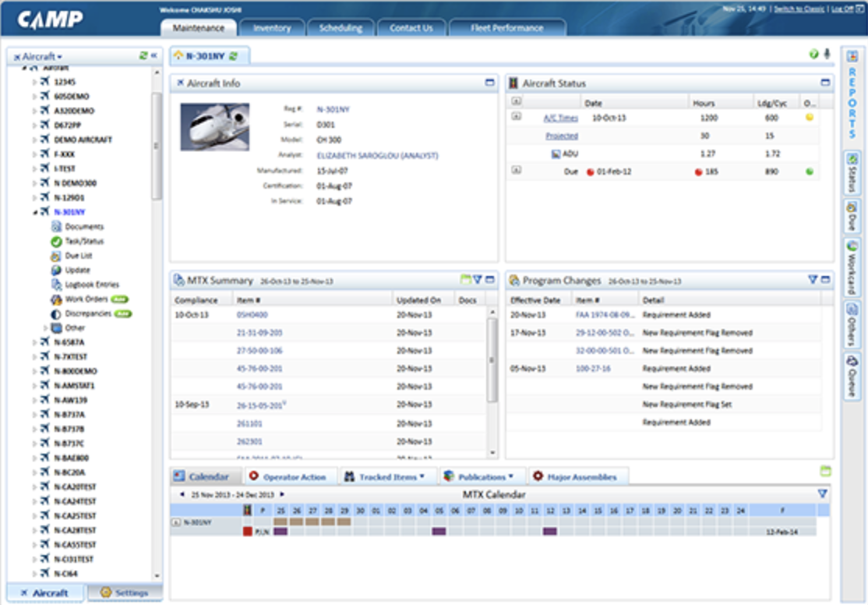Toggle the A/C Times row expander in Aircraft Status
Image resolution: width=868 pixels, height=605 pixels.
(x=516, y=116)
